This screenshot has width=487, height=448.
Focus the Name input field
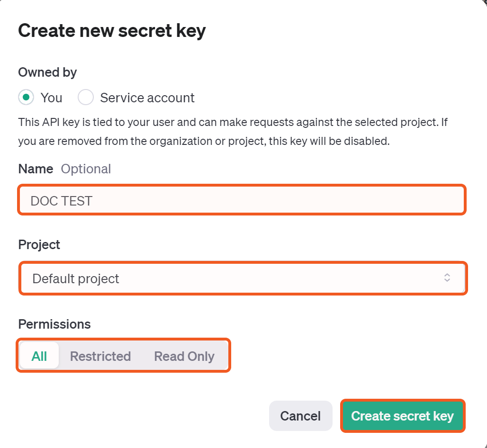(242, 200)
